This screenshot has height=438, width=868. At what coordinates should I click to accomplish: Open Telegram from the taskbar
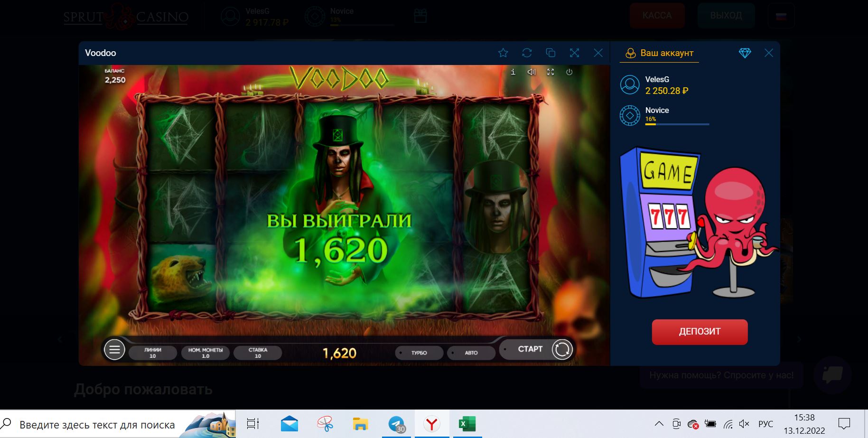pyautogui.click(x=396, y=424)
